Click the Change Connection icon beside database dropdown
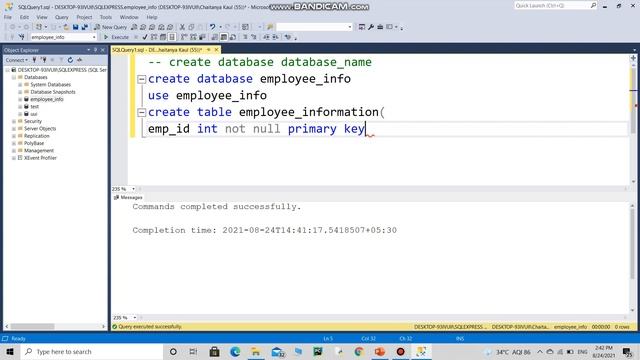640x360 pixels. (21, 37)
